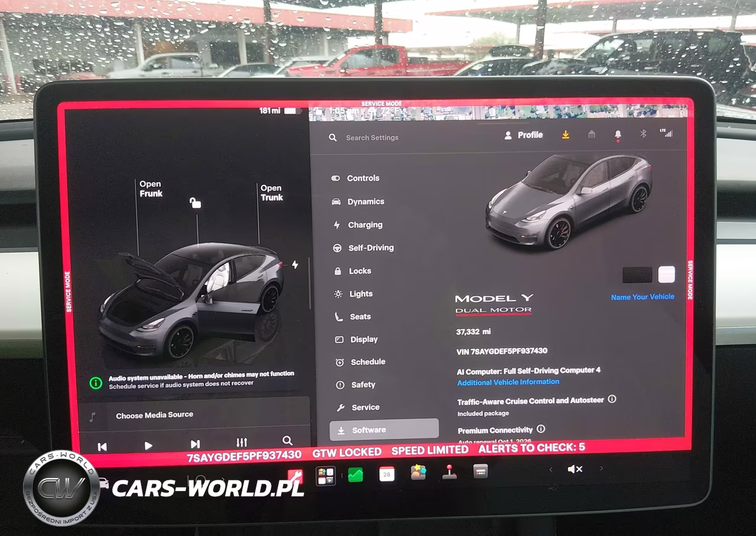This screenshot has width=756, height=536.
Task: Click the muted volume speaker icon
Action: coord(575,469)
